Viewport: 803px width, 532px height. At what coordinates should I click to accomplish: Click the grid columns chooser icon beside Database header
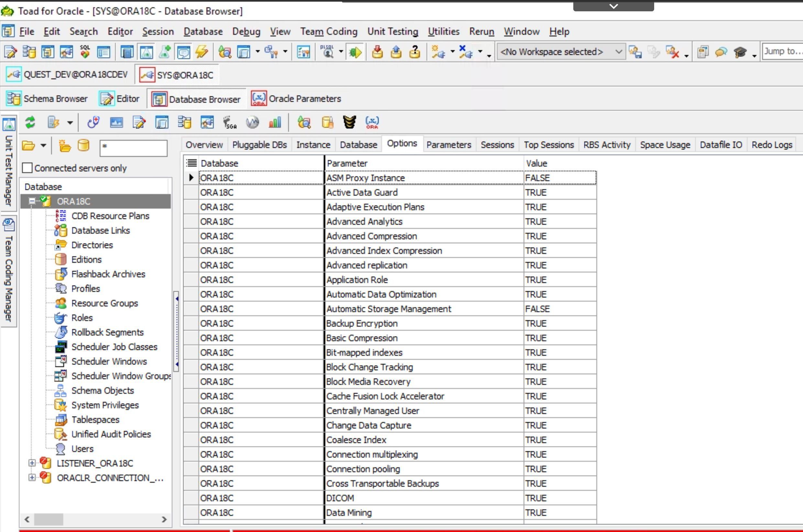[x=192, y=163]
